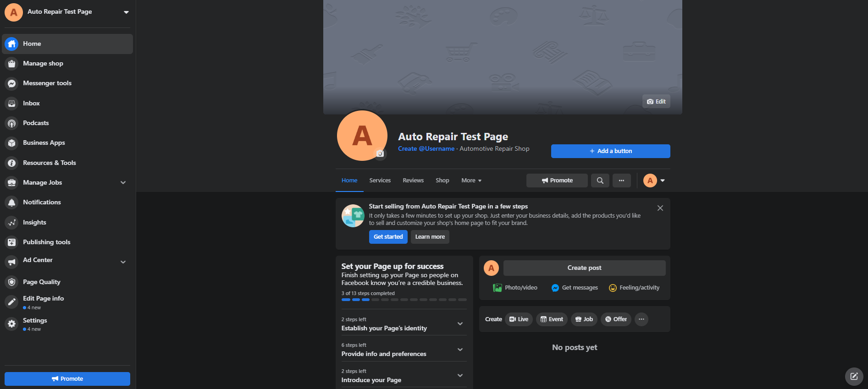Open the Notifications bell icon
868x389 pixels.
[12, 203]
